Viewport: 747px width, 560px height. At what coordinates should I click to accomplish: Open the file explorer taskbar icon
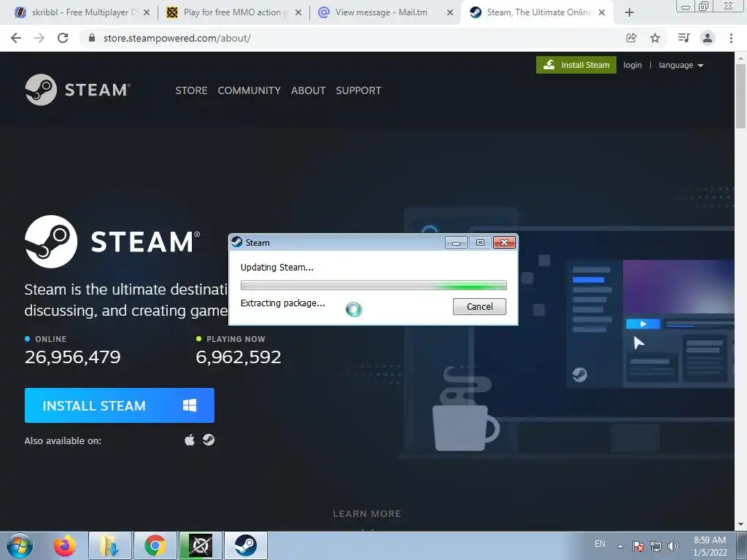(x=109, y=545)
